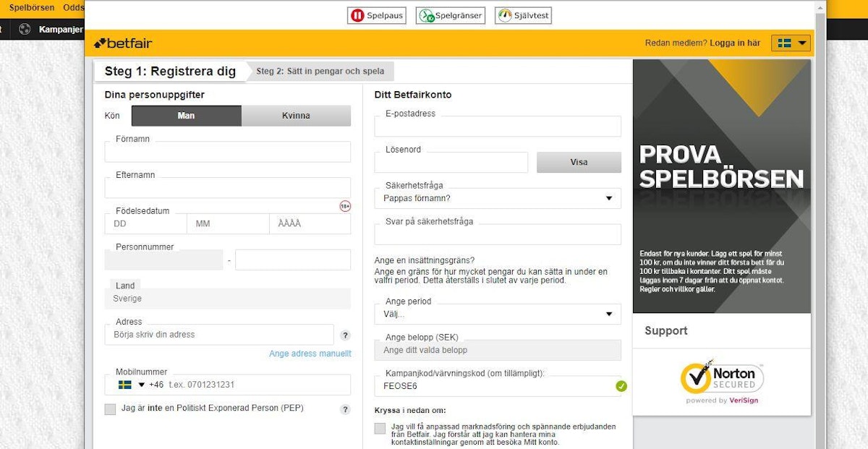
Task: Click the Visa password button
Action: pyautogui.click(x=579, y=163)
